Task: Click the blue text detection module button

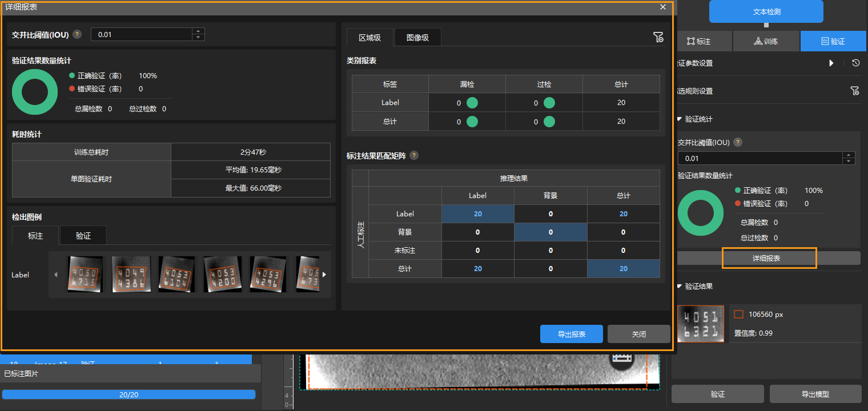Action: pyautogui.click(x=766, y=11)
